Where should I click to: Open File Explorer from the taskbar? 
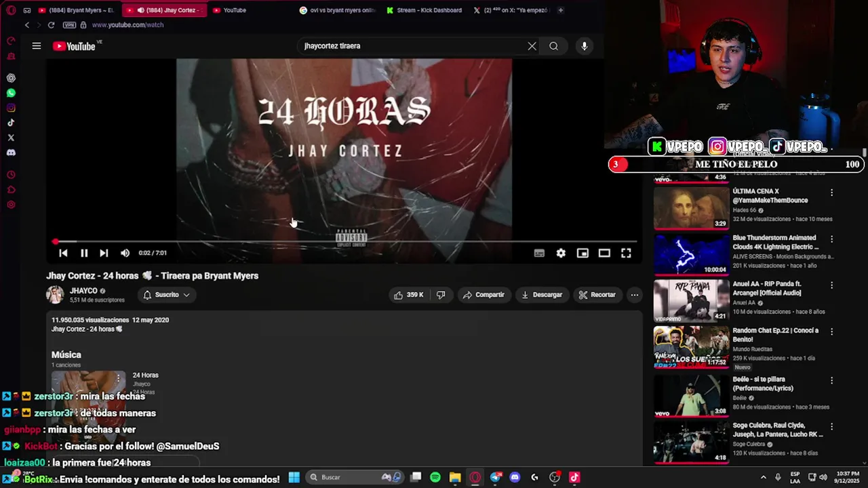pyautogui.click(x=455, y=477)
